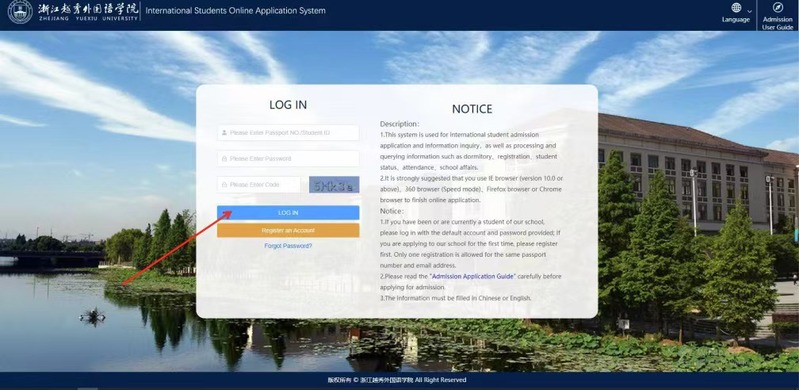Click the lock icon in code field
Viewport: 799px width, 390px height.
224,185
